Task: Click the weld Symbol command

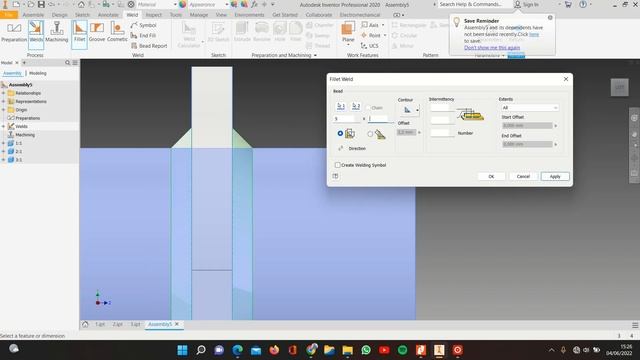Action: coord(144,25)
